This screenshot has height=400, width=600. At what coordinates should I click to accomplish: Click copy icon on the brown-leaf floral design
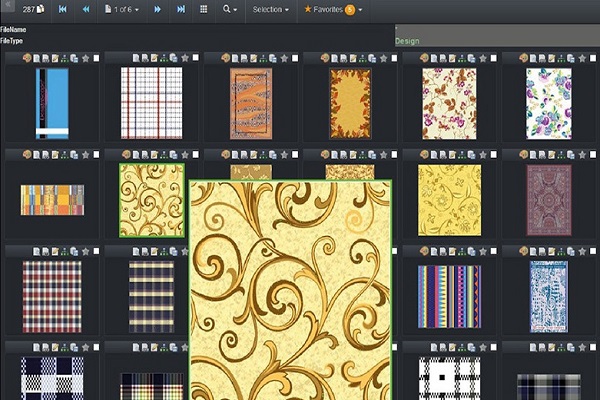coord(471,58)
